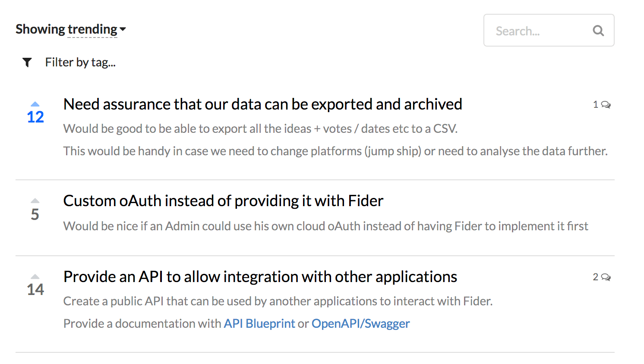Open the Custom oAuth idea title
This screenshot has width=644, height=364.
click(x=223, y=201)
